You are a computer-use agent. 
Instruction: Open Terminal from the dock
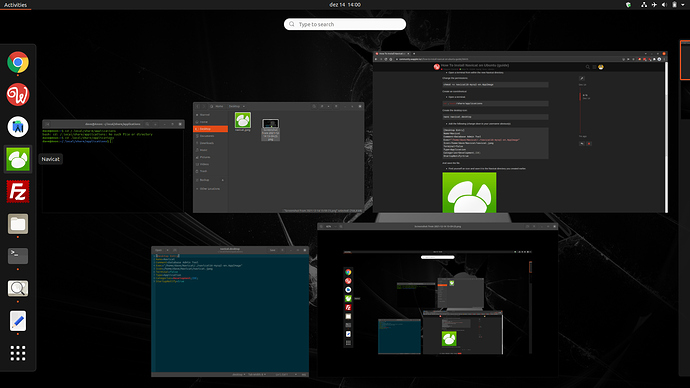18,256
